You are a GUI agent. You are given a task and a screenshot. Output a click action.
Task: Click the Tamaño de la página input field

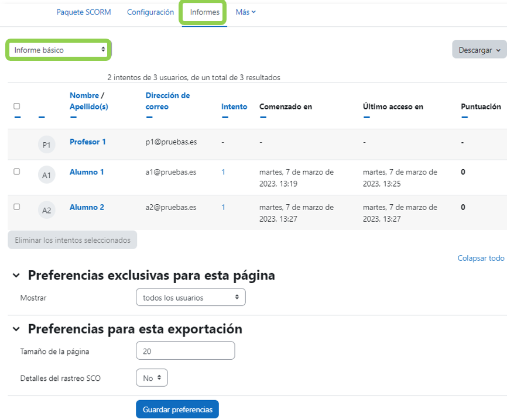185,351
